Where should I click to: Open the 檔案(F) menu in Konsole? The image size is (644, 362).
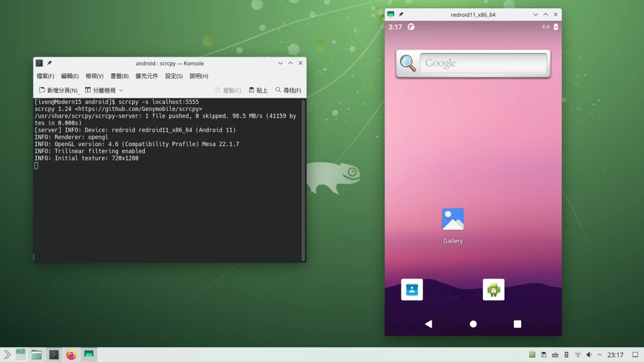click(45, 76)
